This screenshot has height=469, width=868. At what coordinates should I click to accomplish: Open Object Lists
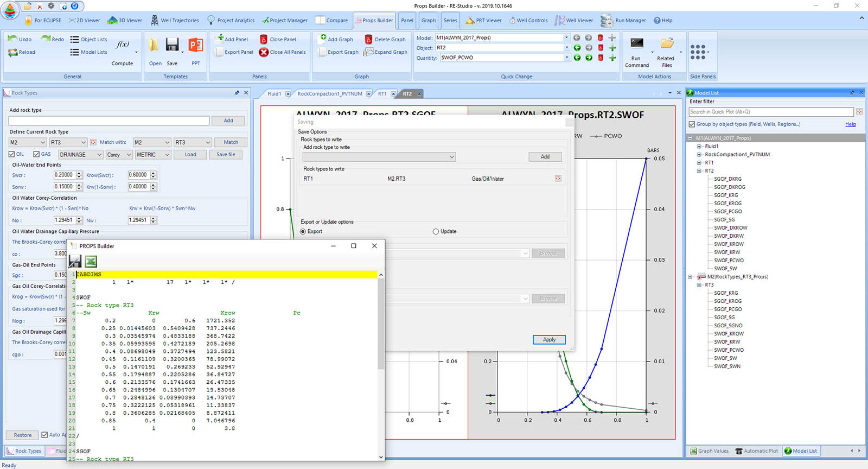tap(88, 39)
